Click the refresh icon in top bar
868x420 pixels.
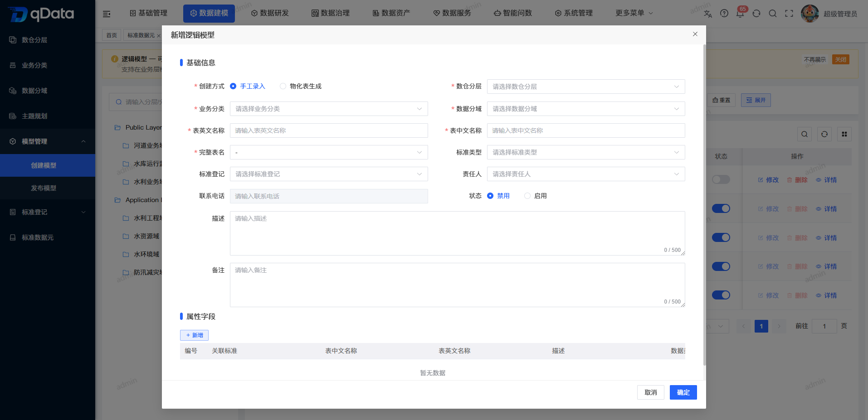pyautogui.click(x=756, y=14)
